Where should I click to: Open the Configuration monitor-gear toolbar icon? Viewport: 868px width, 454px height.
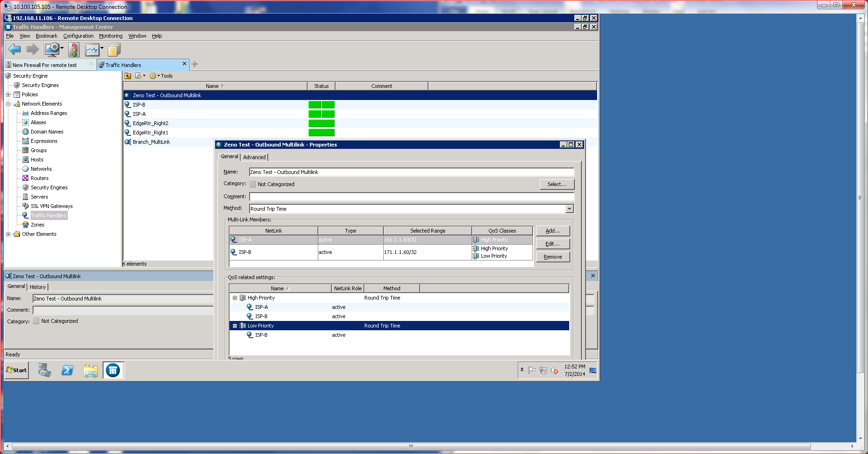[52, 49]
